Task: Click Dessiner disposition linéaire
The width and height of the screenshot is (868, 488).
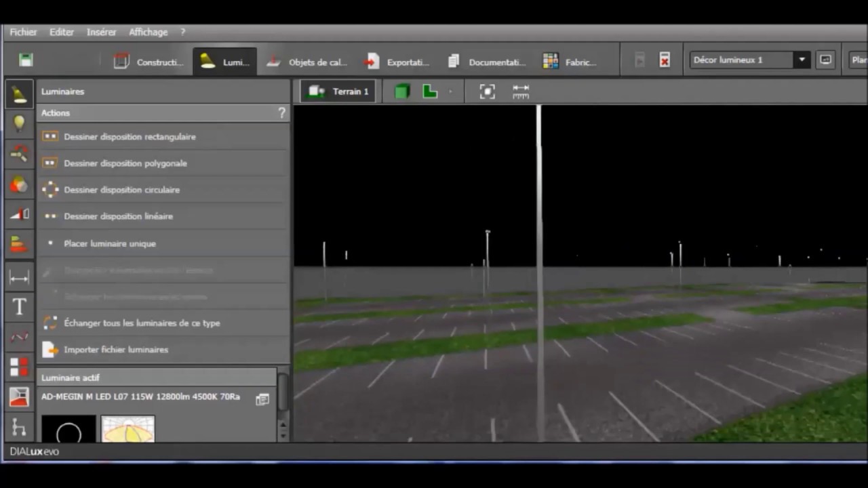Action: 163,216
